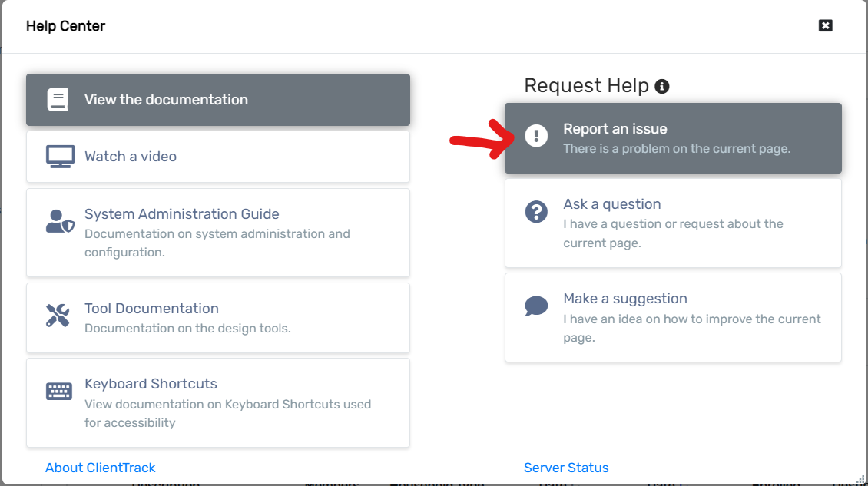
Task: Open the System Administration Guide title
Action: (x=182, y=214)
